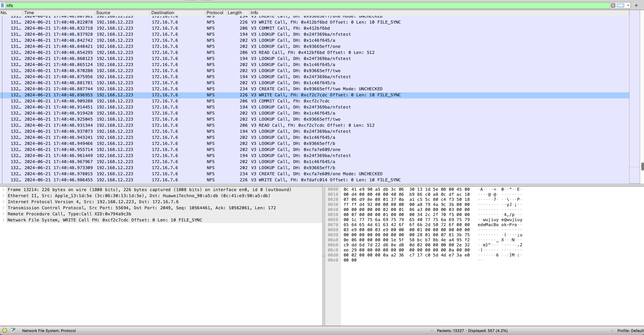
Task: Click hex offset 00b0 row in bytes pane
Action: pos(333,245)
